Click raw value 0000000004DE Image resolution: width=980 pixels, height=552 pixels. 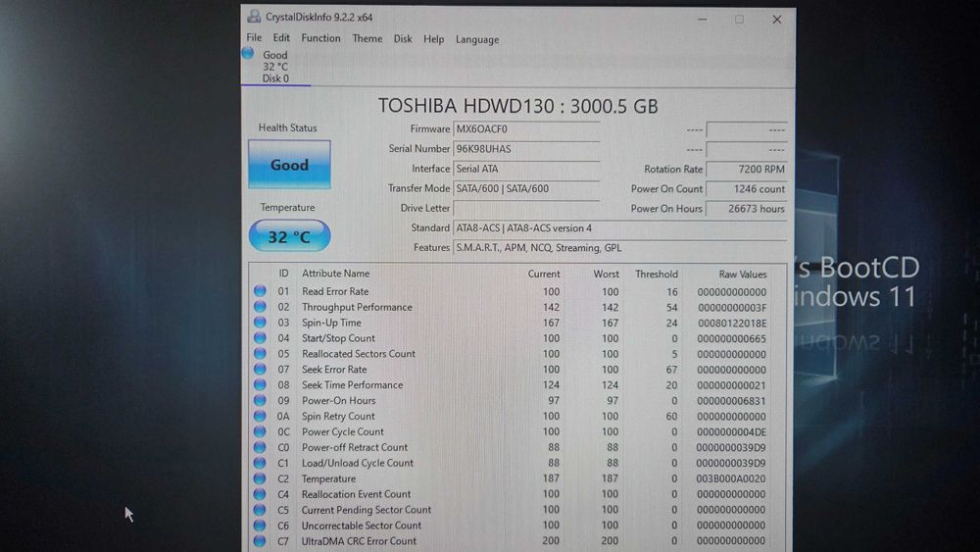732,432
